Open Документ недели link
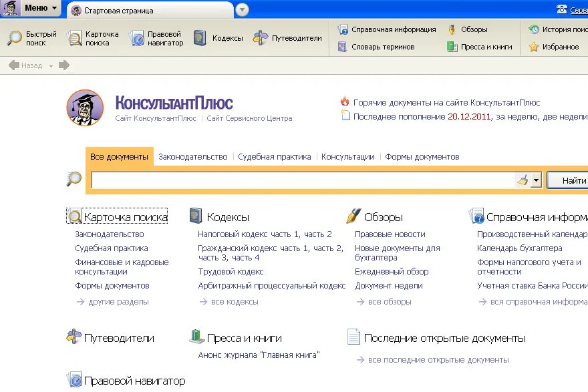 [388, 286]
